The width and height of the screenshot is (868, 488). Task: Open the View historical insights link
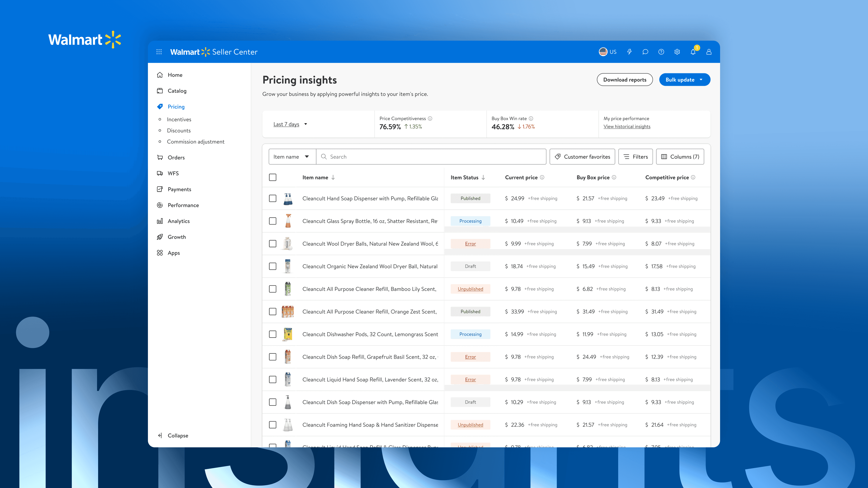pyautogui.click(x=627, y=127)
